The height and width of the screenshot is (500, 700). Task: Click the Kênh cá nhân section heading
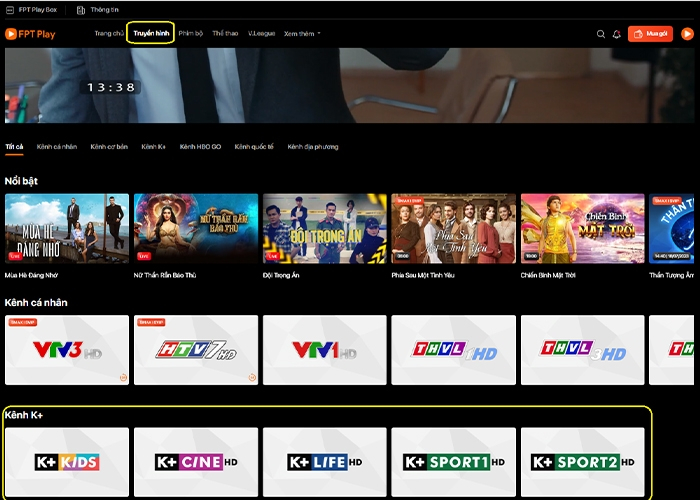pyautogui.click(x=36, y=303)
